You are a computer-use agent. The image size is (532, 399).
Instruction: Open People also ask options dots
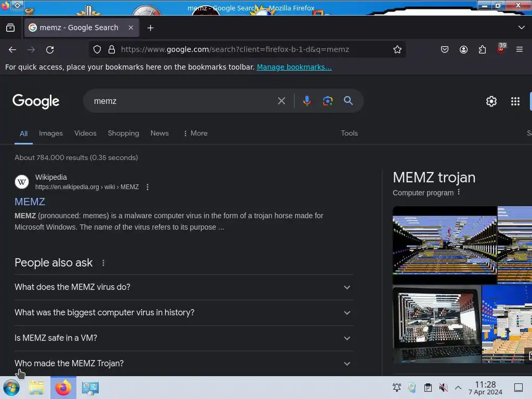click(103, 263)
